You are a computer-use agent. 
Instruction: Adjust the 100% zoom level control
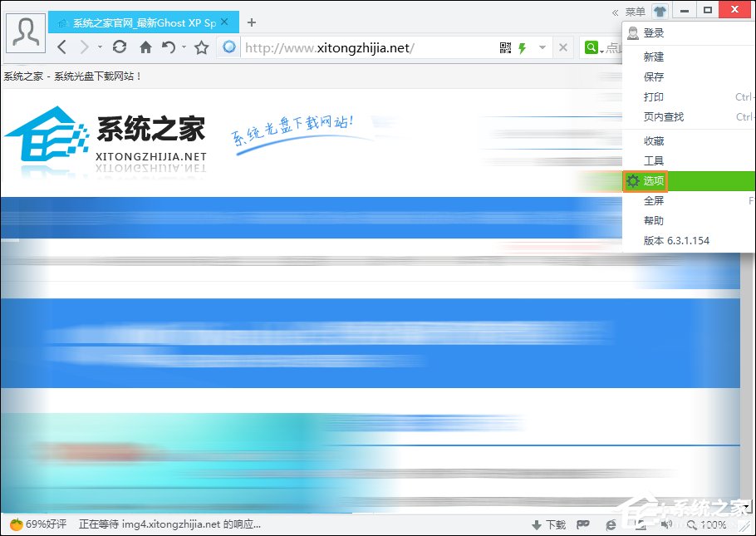pyautogui.click(x=712, y=525)
